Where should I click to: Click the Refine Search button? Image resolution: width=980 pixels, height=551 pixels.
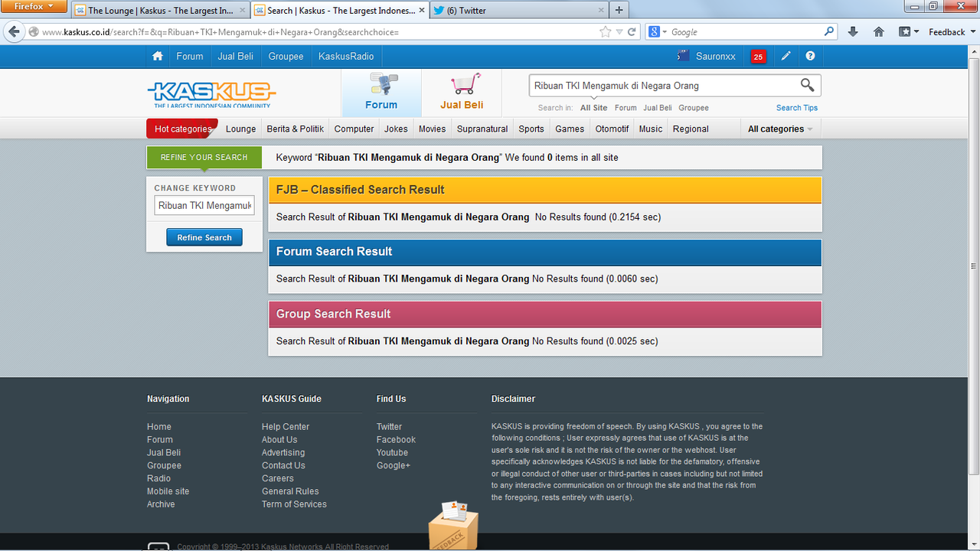coord(204,237)
